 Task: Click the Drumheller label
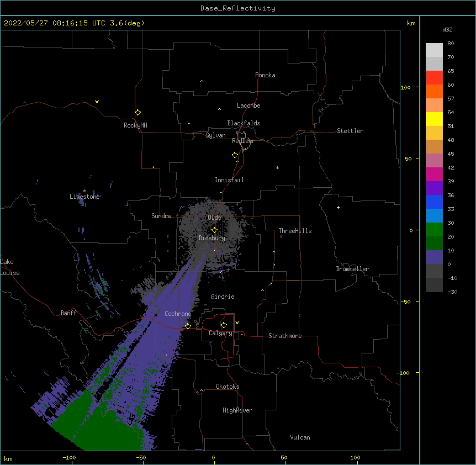[352, 269]
